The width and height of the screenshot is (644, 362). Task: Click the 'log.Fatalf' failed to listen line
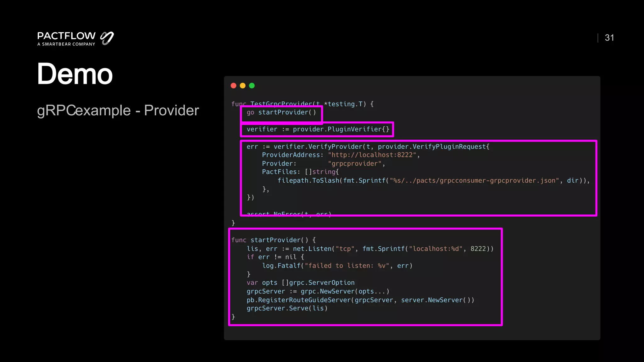(x=337, y=266)
